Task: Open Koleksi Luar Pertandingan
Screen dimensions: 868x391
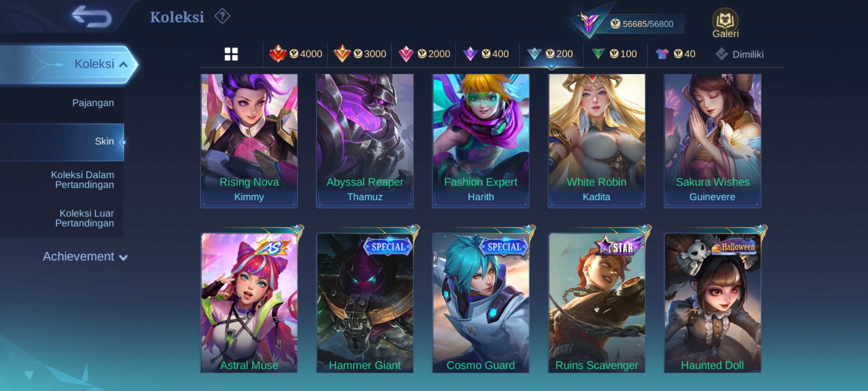Action: tap(62, 218)
